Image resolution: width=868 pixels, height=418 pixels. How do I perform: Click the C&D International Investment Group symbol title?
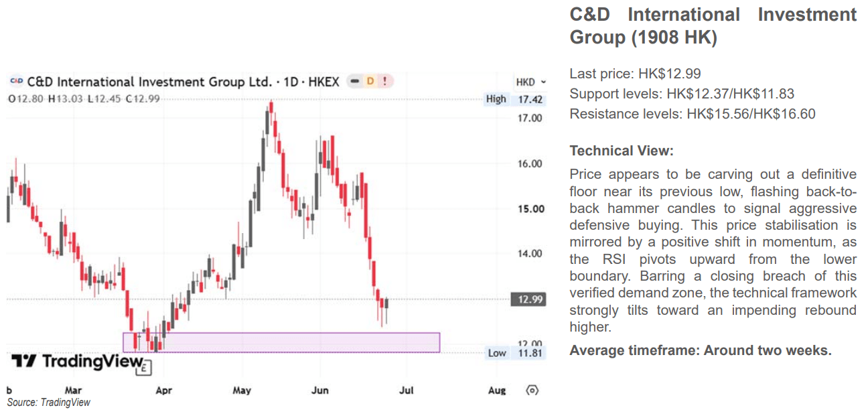pyautogui.click(x=149, y=82)
